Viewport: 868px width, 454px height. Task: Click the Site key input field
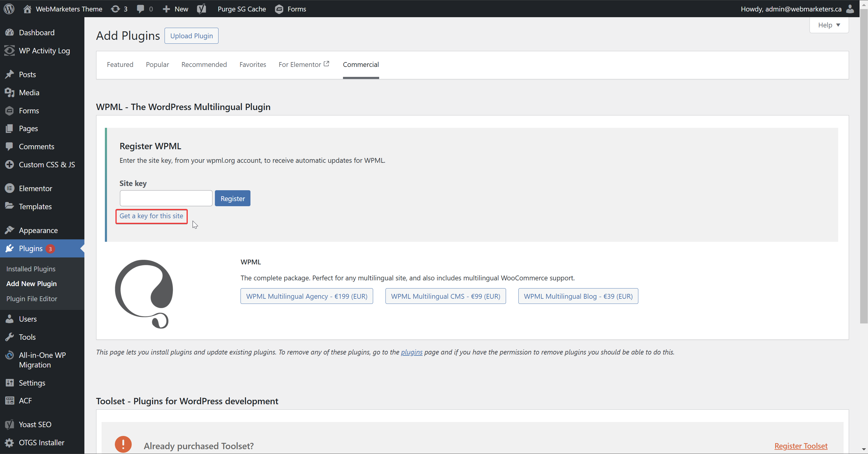166,198
